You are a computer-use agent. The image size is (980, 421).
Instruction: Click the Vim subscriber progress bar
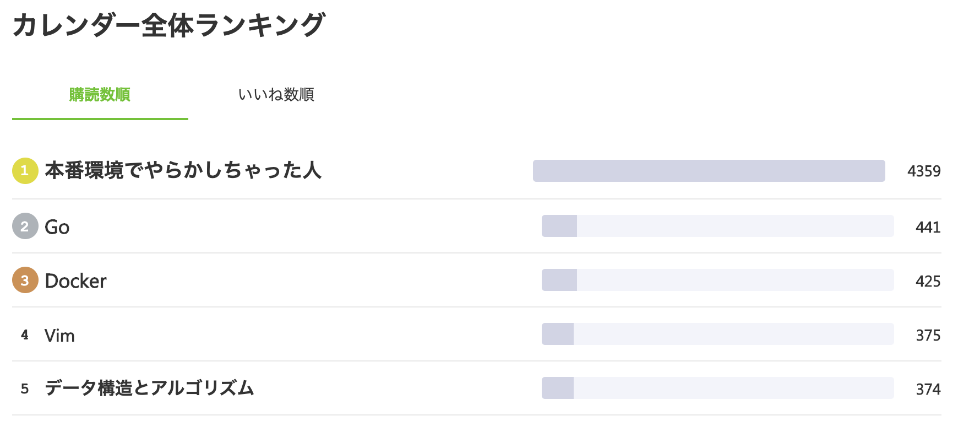[717, 334]
